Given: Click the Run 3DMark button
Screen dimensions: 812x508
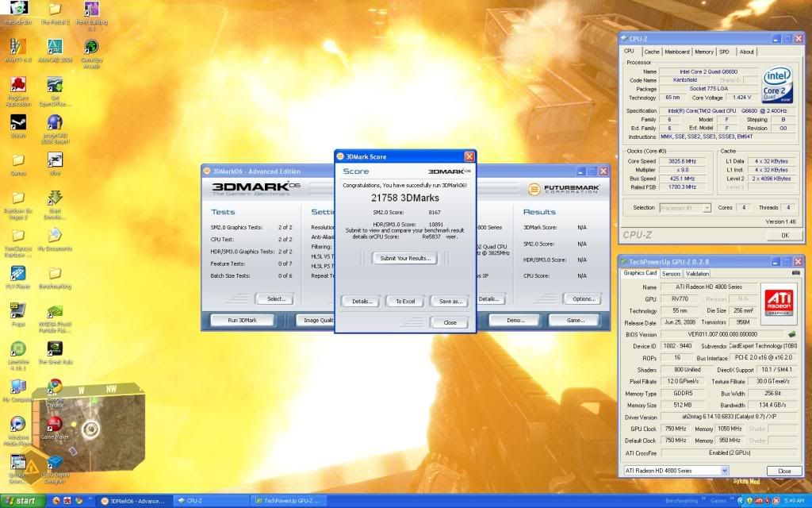Looking at the screenshot, I should (x=243, y=321).
